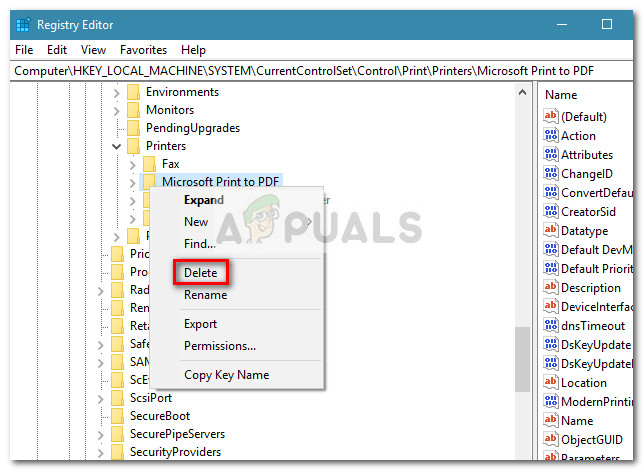Choose Expand in the context menu
The height and width of the screenshot is (471, 644).
[x=204, y=200]
